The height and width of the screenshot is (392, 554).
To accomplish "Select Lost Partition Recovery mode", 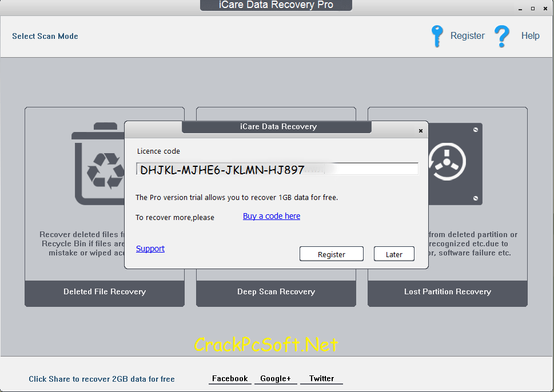I will pos(447,293).
